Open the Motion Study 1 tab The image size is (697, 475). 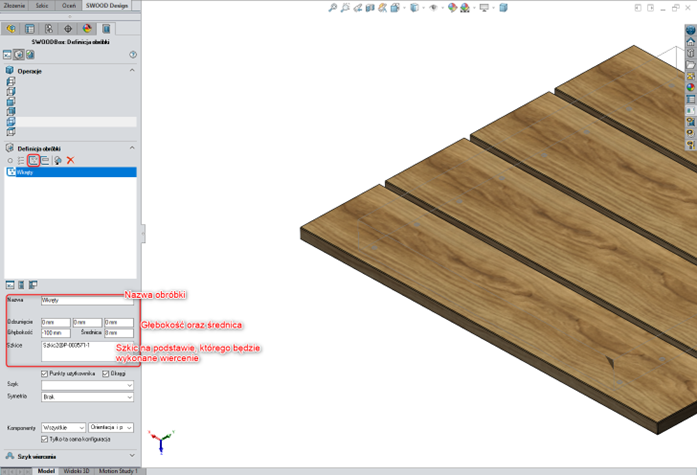coord(118,470)
